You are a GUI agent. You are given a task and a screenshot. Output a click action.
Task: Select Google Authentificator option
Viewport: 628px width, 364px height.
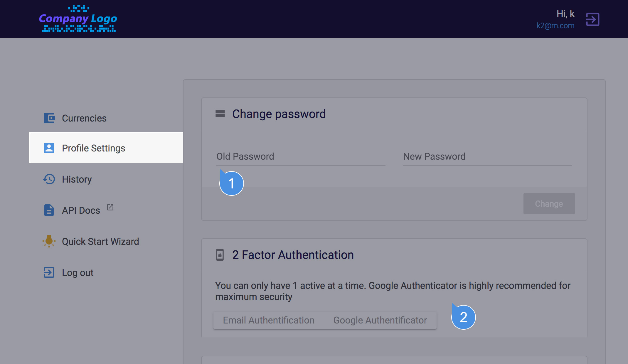[x=380, y=320]
